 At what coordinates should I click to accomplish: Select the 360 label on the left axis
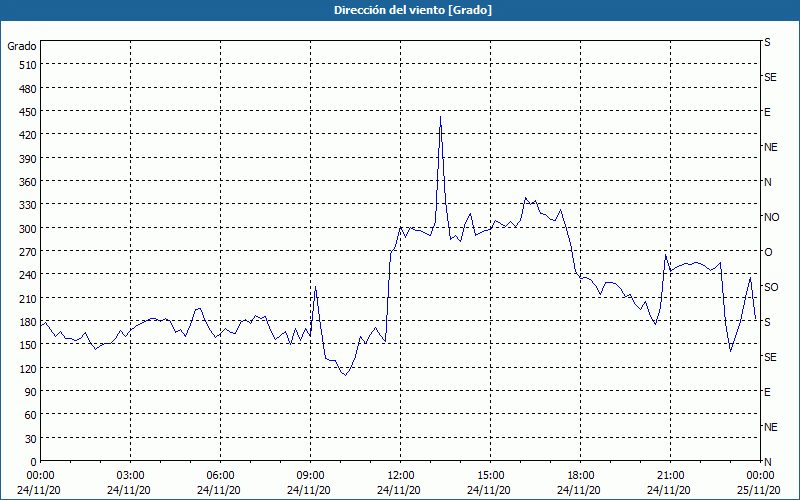coord(28,182)
